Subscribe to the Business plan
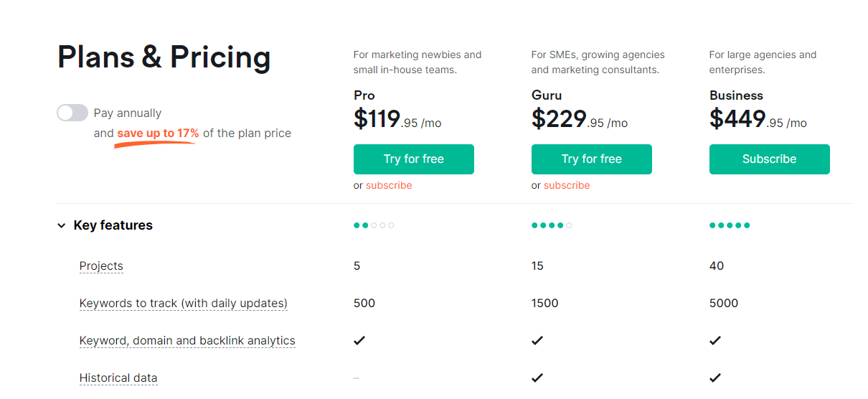The width and height of the screenshot is (868, 399). tap(770, 159)
